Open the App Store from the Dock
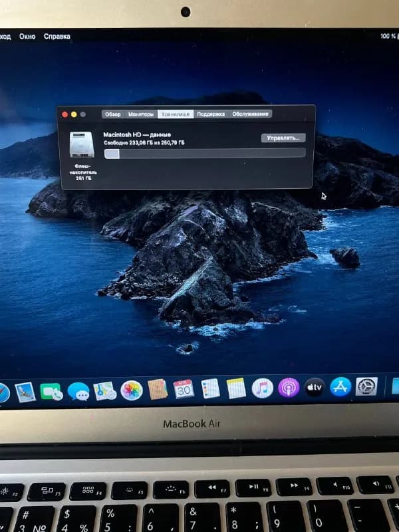This screenshot has height=532, width=399. [340, 387]
